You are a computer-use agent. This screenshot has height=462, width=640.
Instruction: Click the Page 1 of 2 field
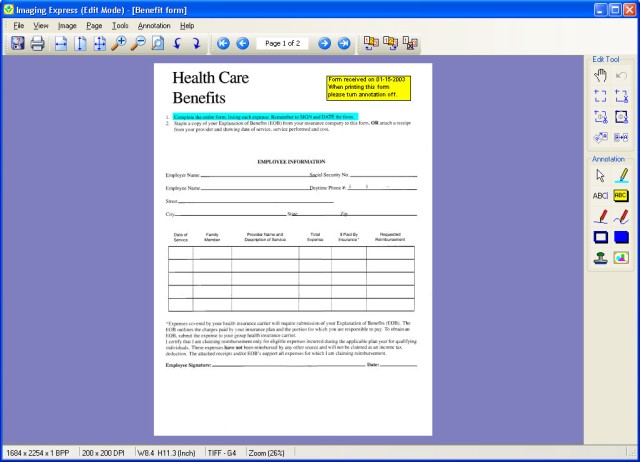[x=282, y=43]
